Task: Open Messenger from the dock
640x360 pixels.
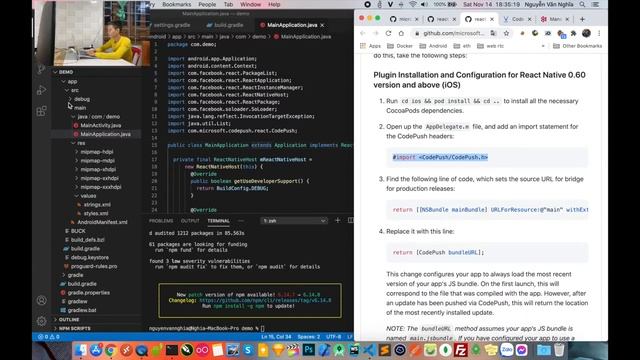Action: tap(522, 350)
